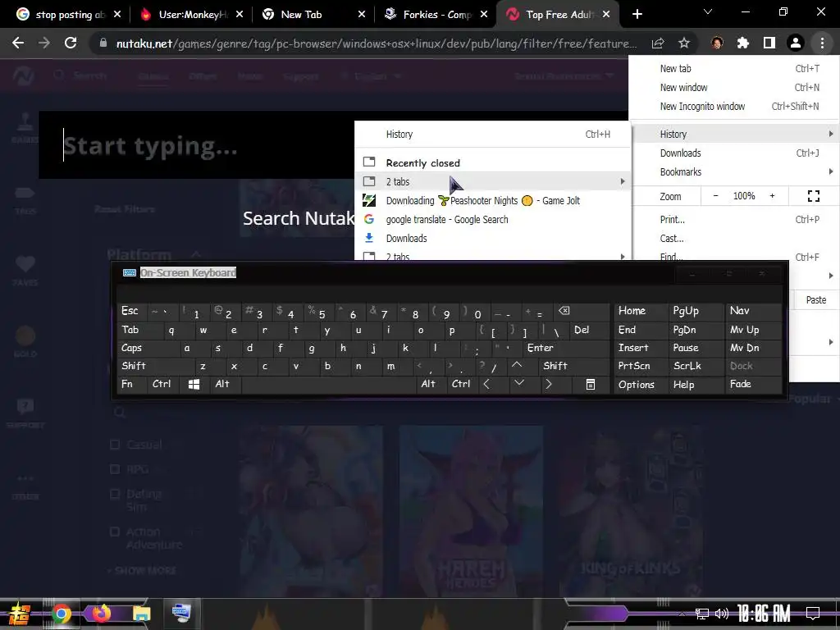Toggle the left Ctrl key on On-Screen Keyboard

(163, 384)
